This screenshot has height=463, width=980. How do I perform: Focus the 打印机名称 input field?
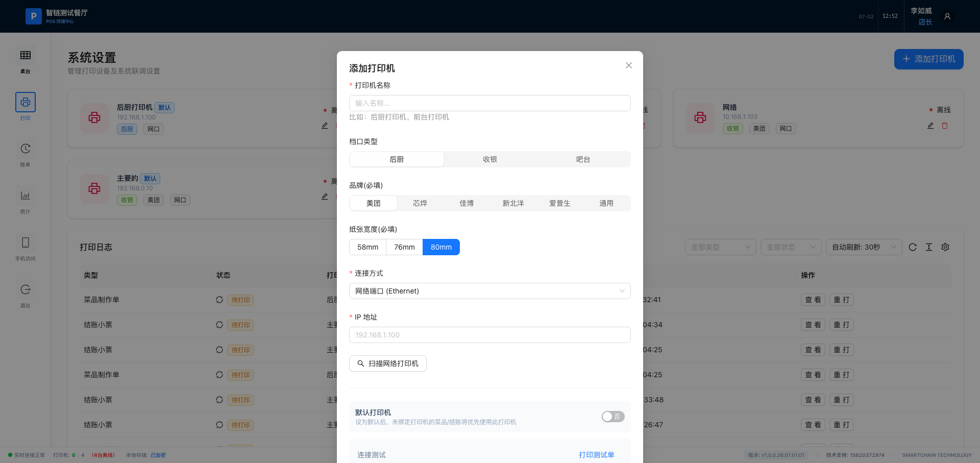pos(490,103)
